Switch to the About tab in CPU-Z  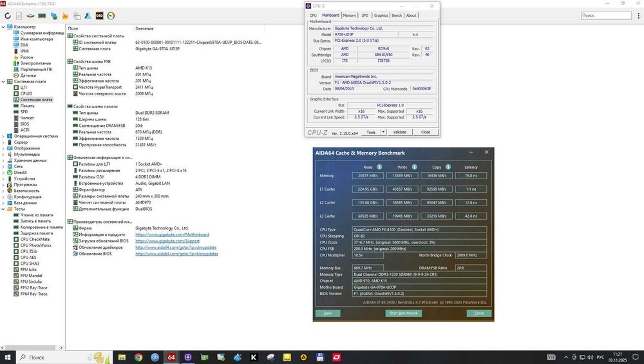(x=411, y=15)
